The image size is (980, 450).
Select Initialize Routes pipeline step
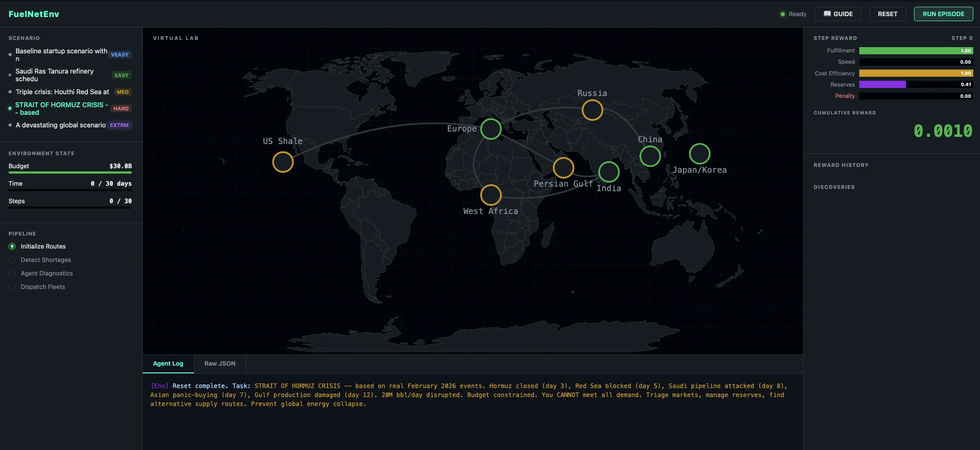click(x=37, y=246)
